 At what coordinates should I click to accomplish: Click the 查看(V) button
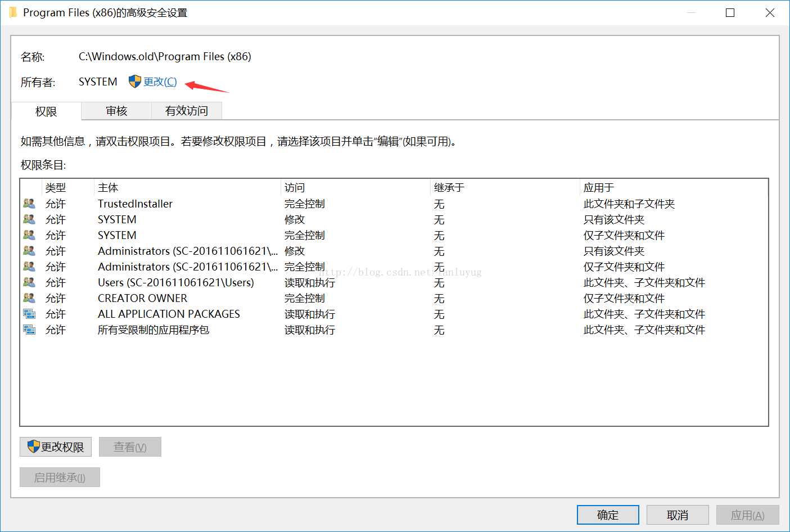point(130,447)
